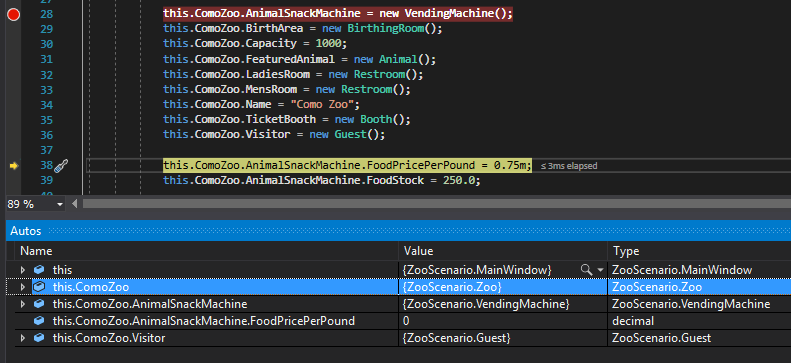Click the editor horizontal scrollbar track
This screenshot has height=363, width=791.
[x=437, y=204]
